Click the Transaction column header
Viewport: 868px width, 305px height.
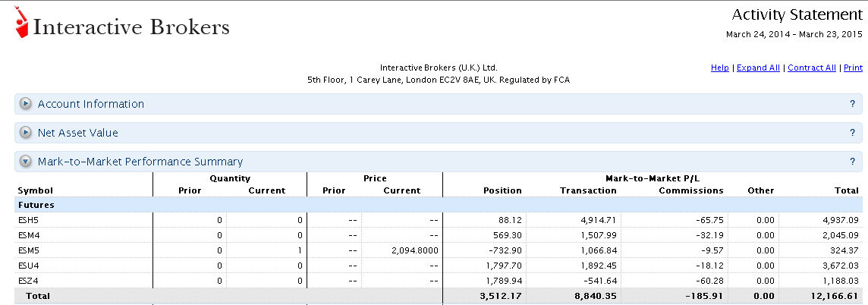(x=588, y=190)
